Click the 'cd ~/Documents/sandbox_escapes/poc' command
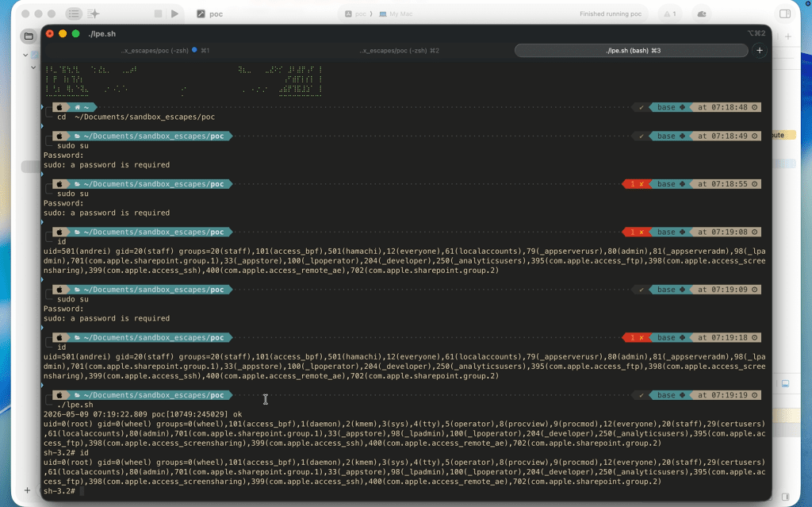 (x=136, y=117)
